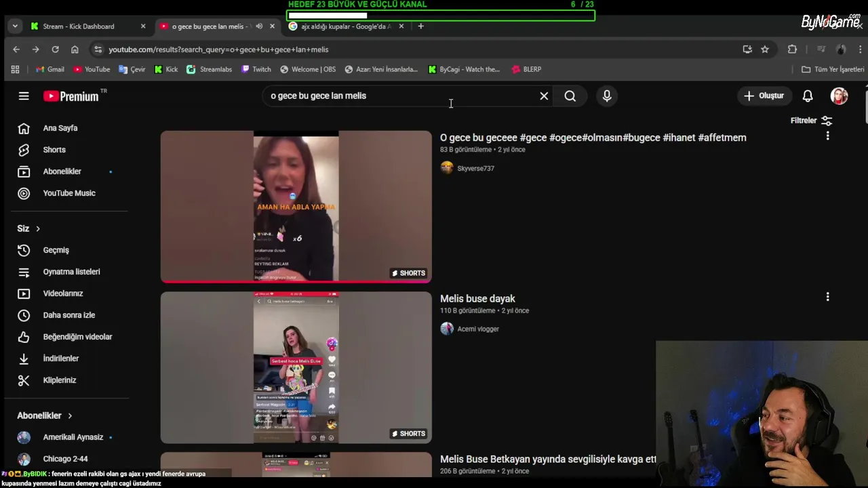Visit the Skyverse737 channel

tap(475, 169)
